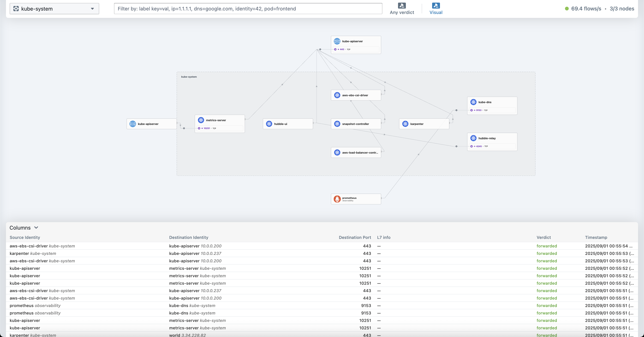This screenshot has height=337, width=644.
Task: Click the hubble-relay card label
Action: pyautogui.click(x=487, y=138)
